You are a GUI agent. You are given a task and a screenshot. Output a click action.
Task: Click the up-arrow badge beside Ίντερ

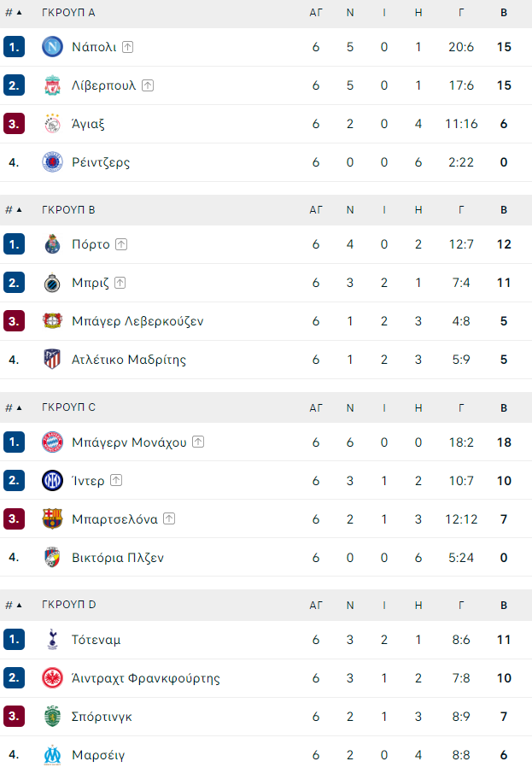tap(116, 480)
